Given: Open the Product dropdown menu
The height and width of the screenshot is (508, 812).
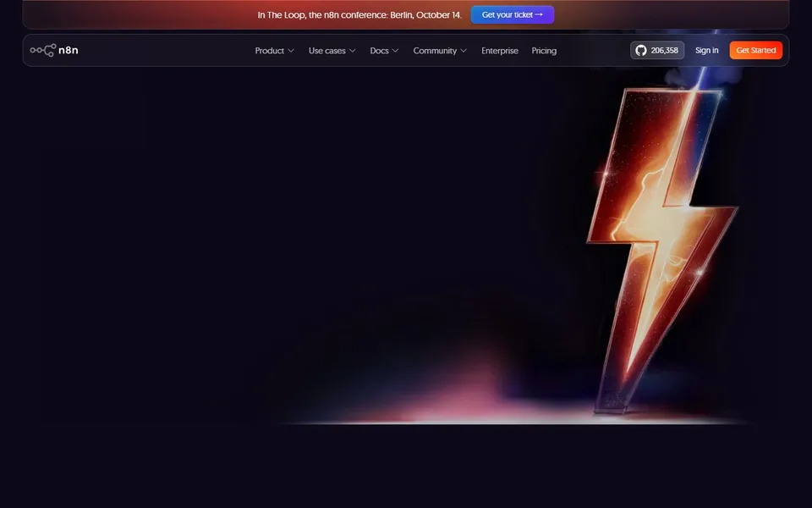Looking at the screenshot, I should coord(274,51).
